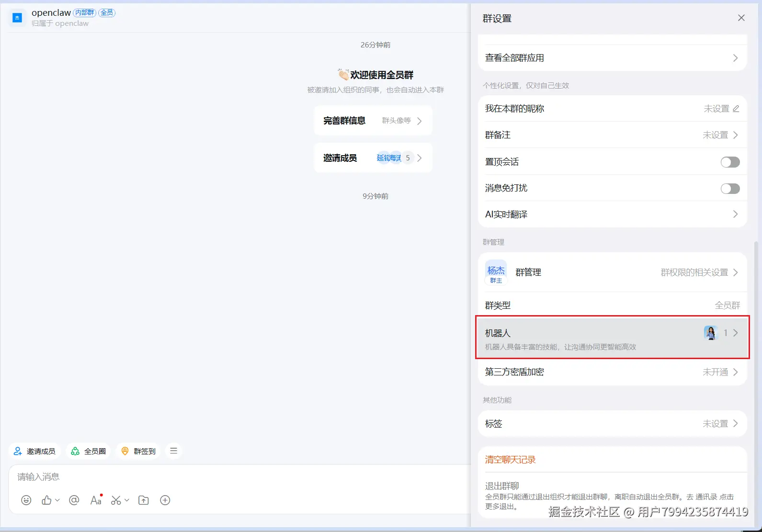The image size is (762, 532).
Task: Open the 机器人 robots row
Action: pos(612,337)
